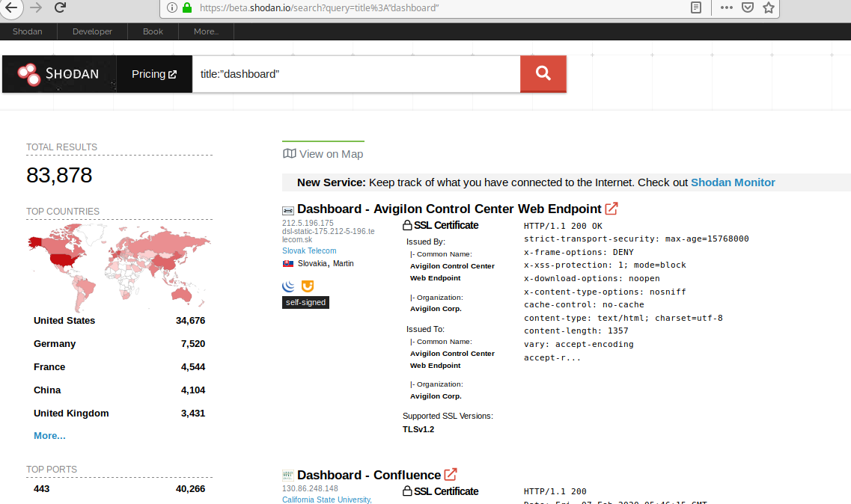Click the Avigilon result favicon
The width and height of the screenshot is (851, 504).
288,210
